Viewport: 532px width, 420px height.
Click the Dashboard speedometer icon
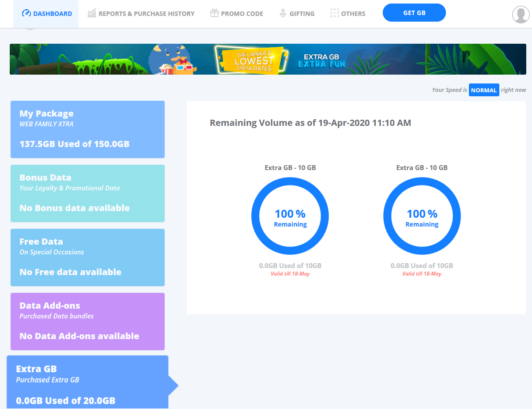click(26, 13)
